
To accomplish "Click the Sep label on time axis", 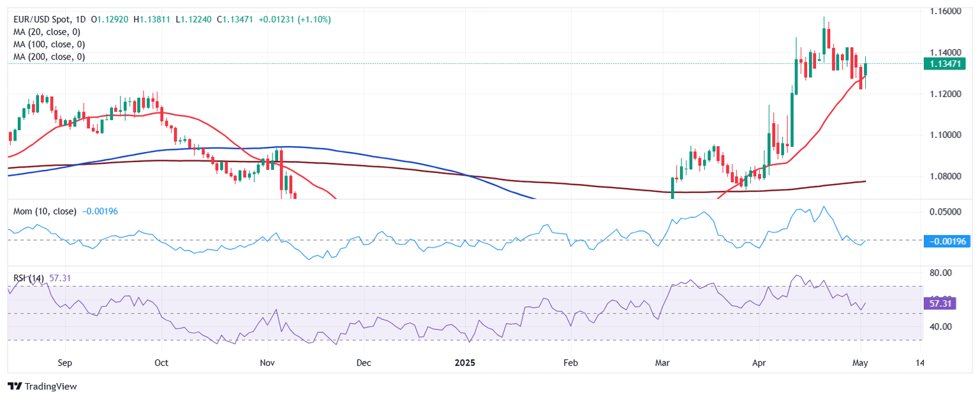I will click(64, 363).
